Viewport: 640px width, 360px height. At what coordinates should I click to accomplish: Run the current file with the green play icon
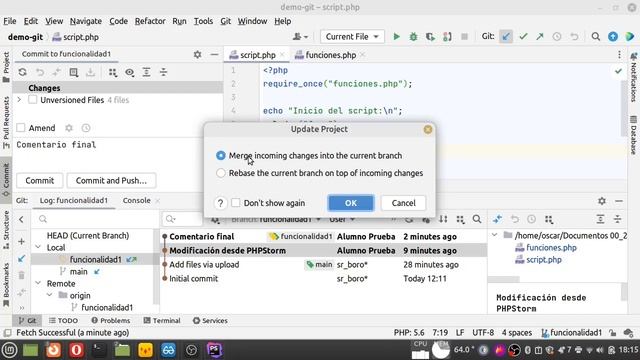396,37
